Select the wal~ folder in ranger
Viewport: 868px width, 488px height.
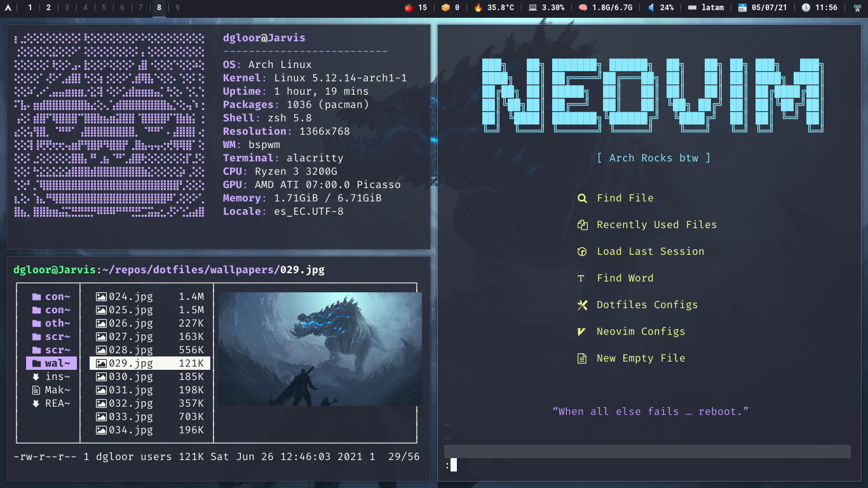click(51, 363)
